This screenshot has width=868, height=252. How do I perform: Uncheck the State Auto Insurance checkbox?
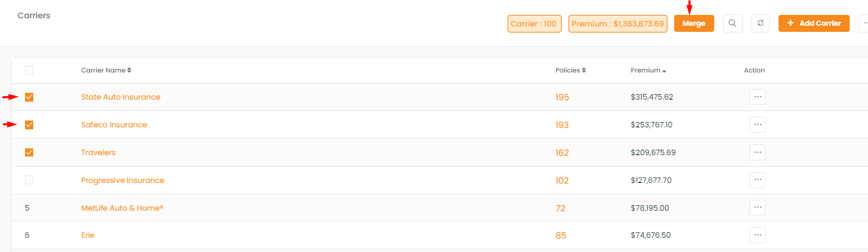pyautogui.click(x=29, y=97)
